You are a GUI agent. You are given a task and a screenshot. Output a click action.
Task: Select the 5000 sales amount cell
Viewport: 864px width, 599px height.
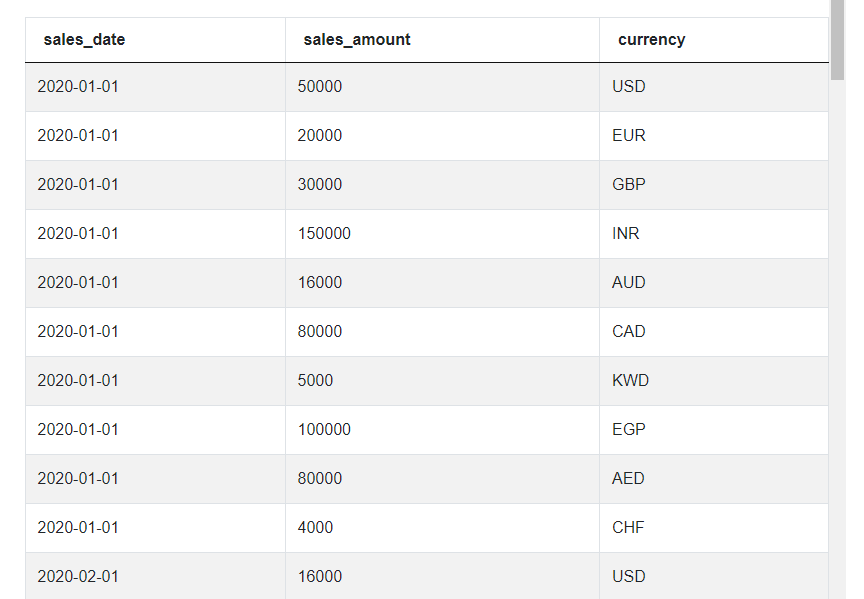(442, 381)
